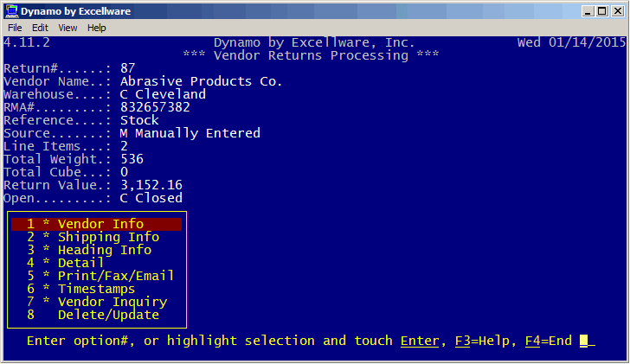This screenshot has width=630, height=364.
Task: Open the Edit menu
Action: point(40,28)
